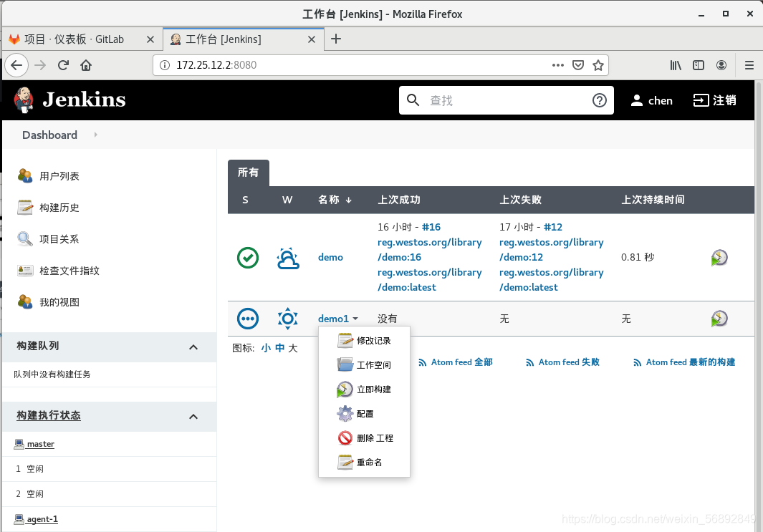
Task: Schedule a build for demo via clock icon
Action: tap(719, 257)
